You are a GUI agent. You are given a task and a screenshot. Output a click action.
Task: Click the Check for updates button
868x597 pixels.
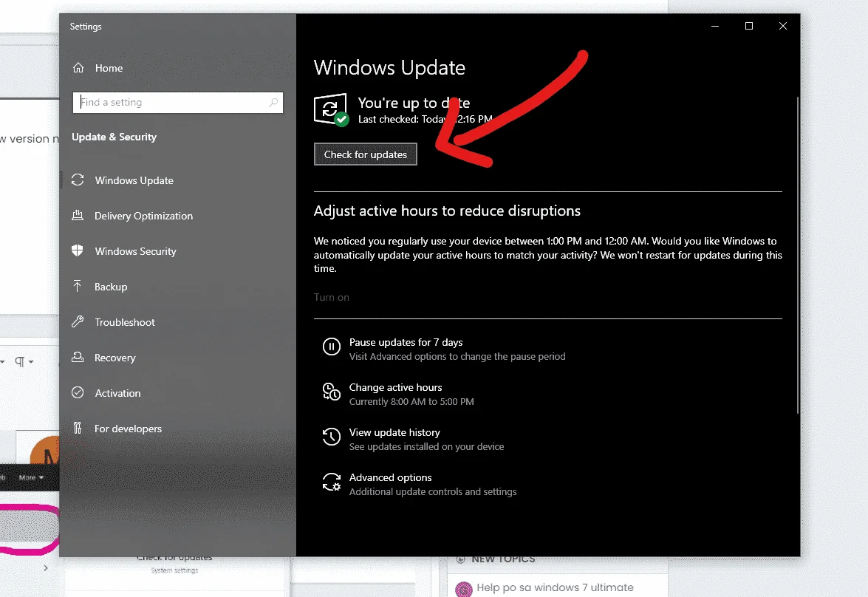click(366, 154)
